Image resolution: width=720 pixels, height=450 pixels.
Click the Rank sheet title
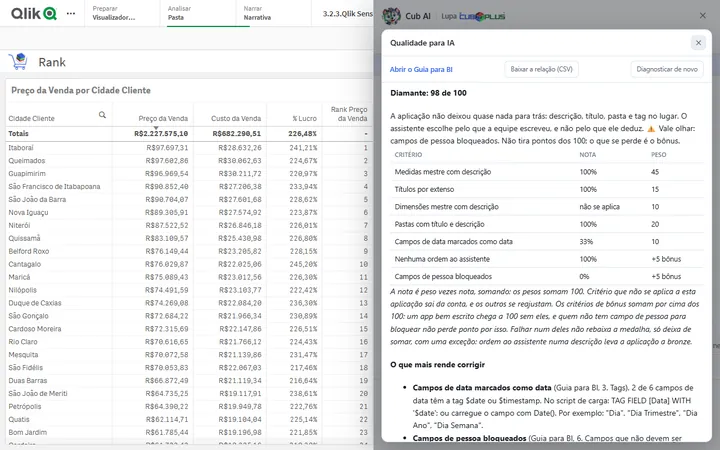(x=52, y=62)
